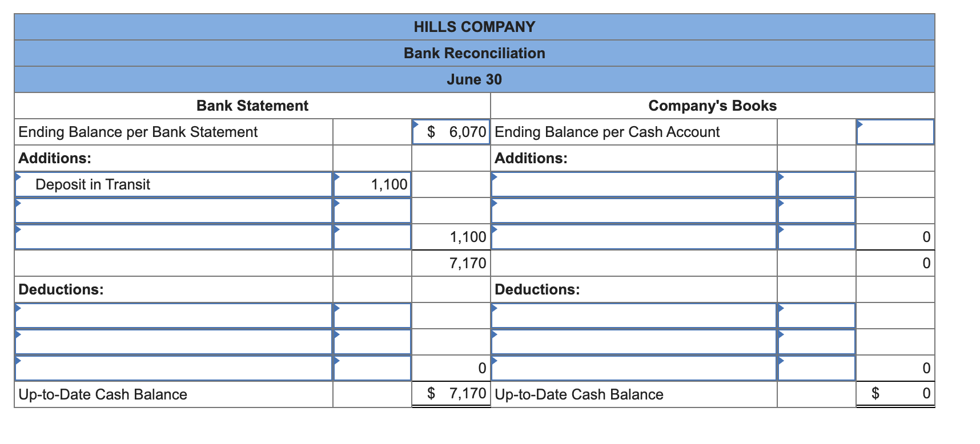Click the 1,100 Bank Statement additions total
This screenshot has width=980, height=444.
(x=451, y=237)
